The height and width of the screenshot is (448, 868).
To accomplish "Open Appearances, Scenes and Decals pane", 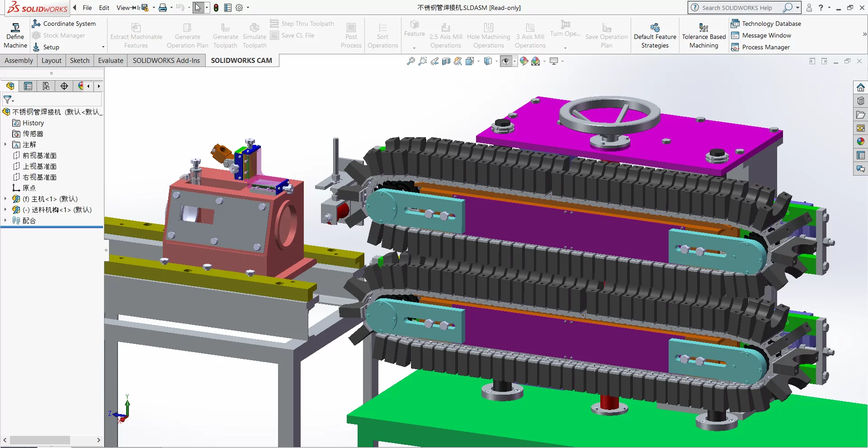I will (x=861, y=142).
